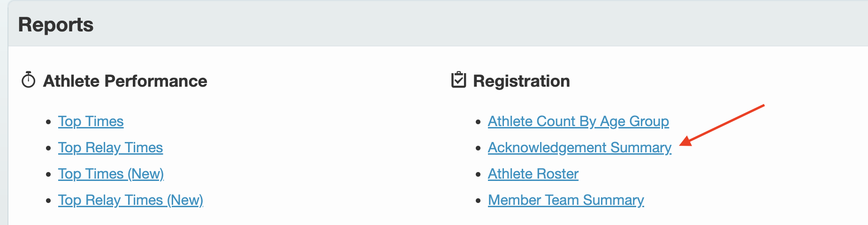Click the Athlete Performance section heading

(125, 81)
